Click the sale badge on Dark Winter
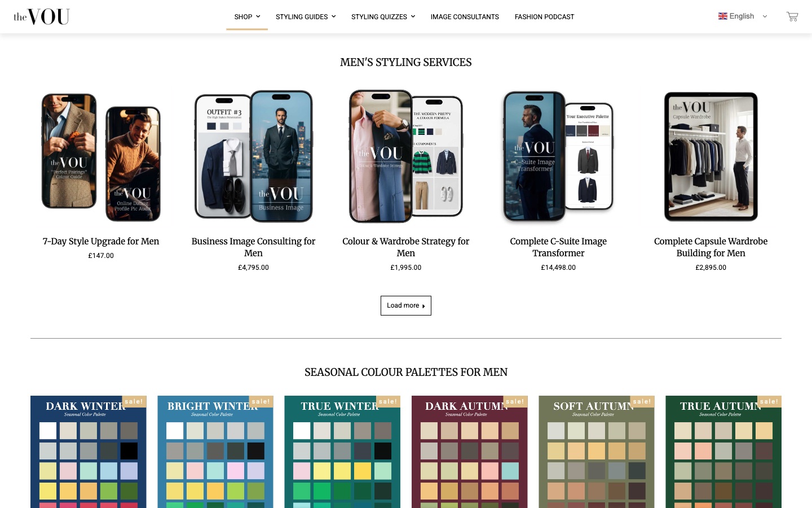This screenshot has width=812, height=508. (134, 401)
